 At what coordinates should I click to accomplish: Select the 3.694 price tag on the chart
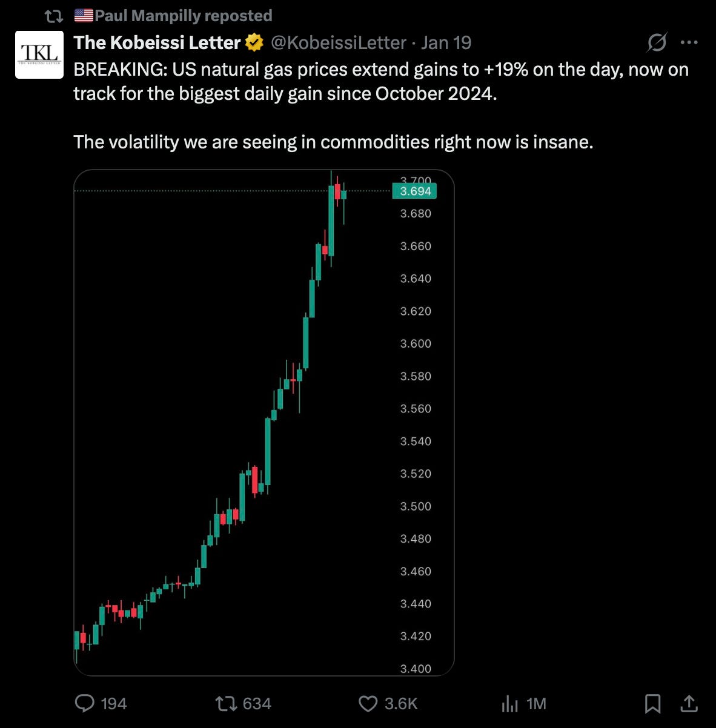tap(415, 191)
